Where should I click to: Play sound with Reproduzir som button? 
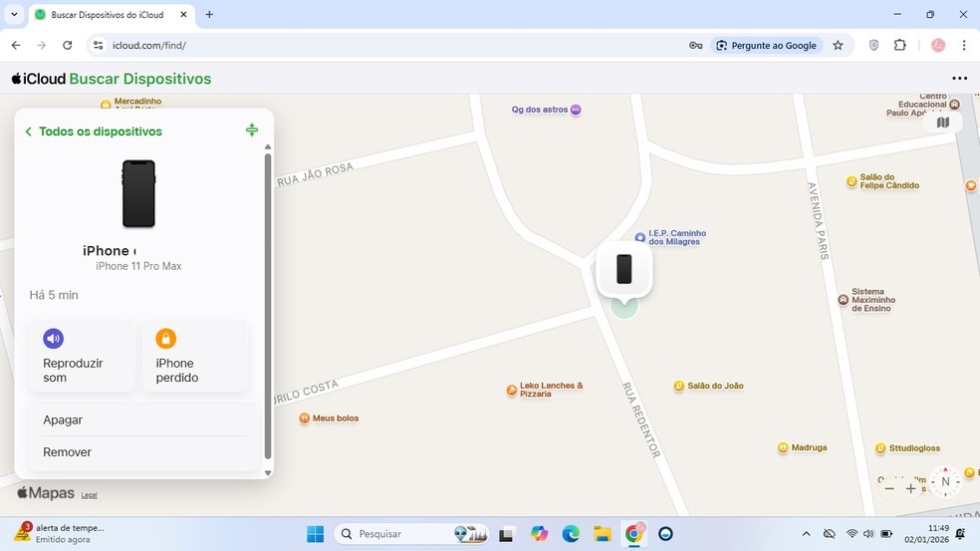(82, 356)
